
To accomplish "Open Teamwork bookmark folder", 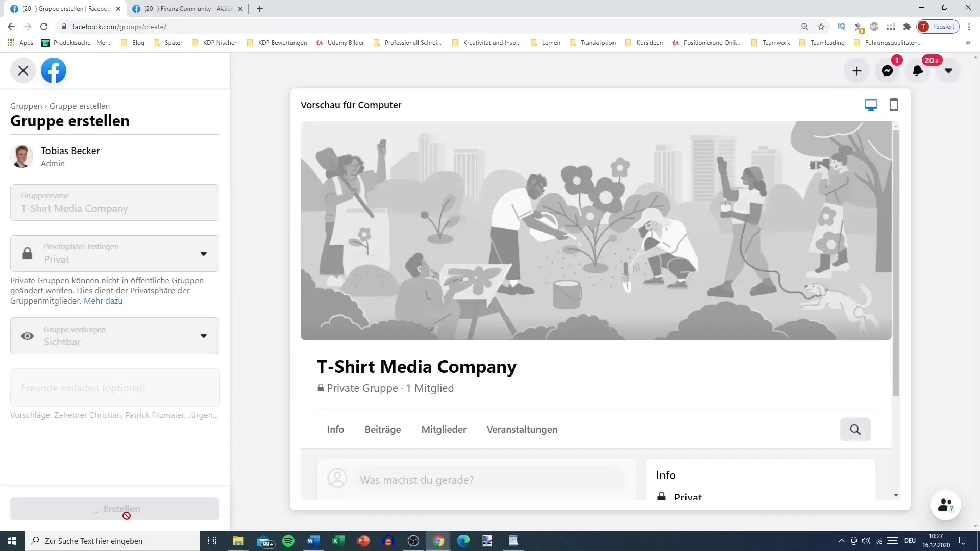I will point(771,43).
